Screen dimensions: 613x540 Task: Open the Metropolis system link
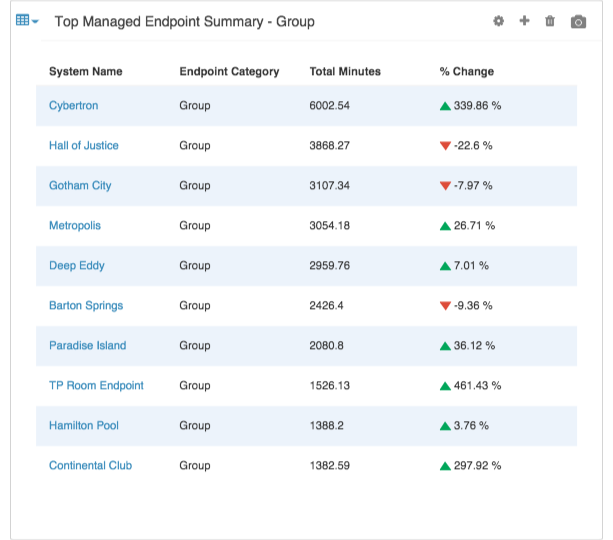(75, 226)
